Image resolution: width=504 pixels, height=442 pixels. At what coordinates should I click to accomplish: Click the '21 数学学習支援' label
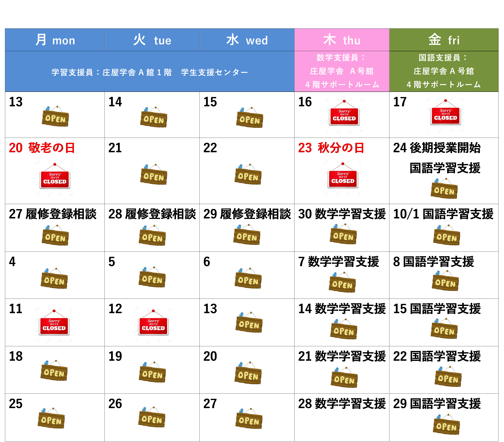coord(342,356)
